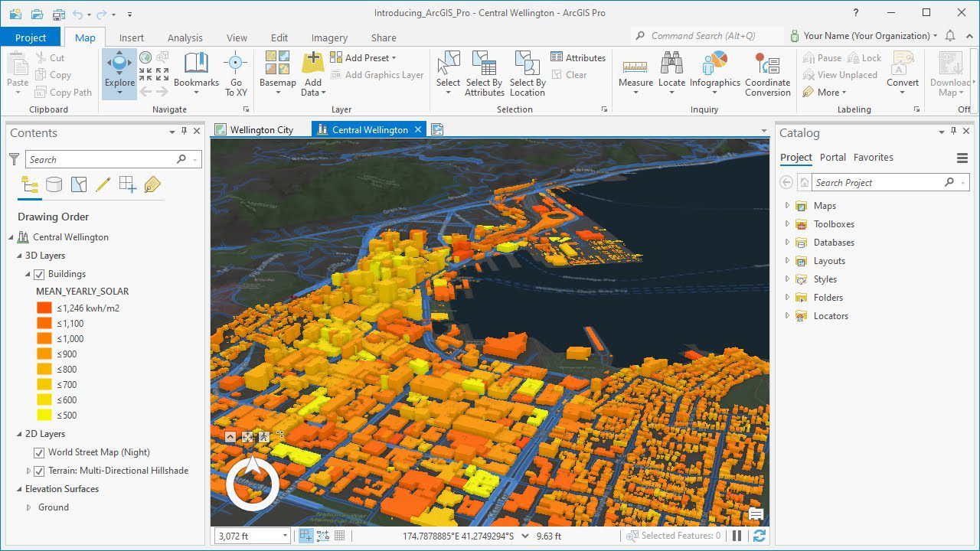
Task: Select the Go To XY tool
Action: tap(236, 73)
